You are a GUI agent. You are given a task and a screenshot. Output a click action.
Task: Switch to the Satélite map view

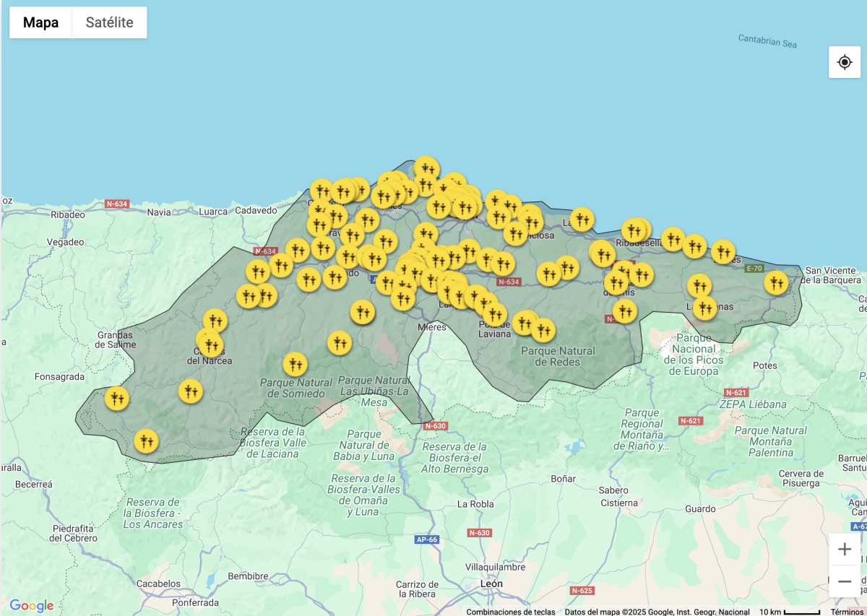tap(109, 22)
